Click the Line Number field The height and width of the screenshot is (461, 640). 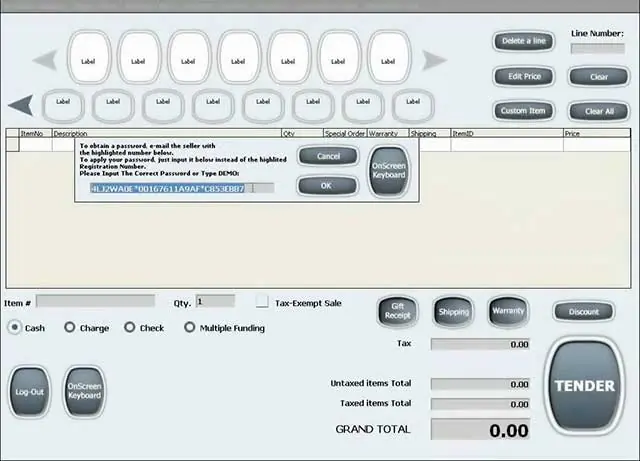pyautogui.click(x=598, y=49)
